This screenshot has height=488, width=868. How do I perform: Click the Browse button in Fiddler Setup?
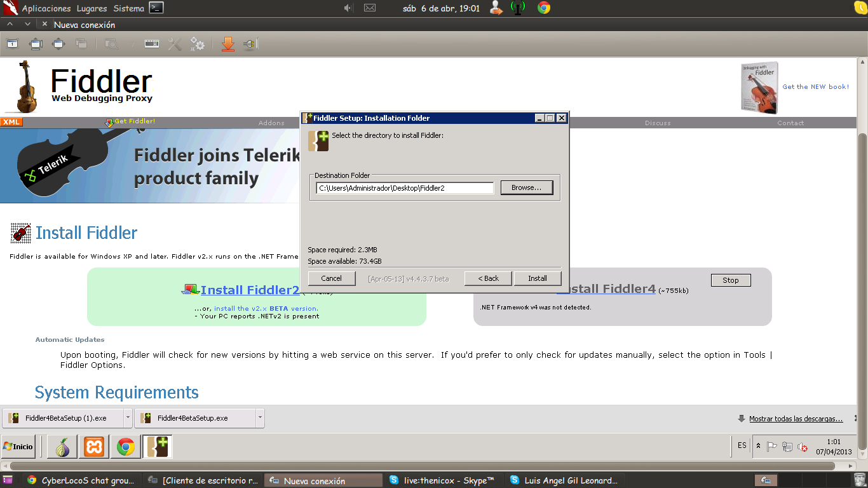[527, 187]
